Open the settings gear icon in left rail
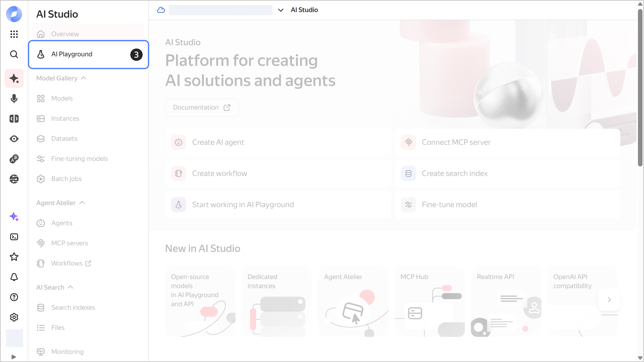Screen dimensions: 644x362 click(x=14, y=317)
